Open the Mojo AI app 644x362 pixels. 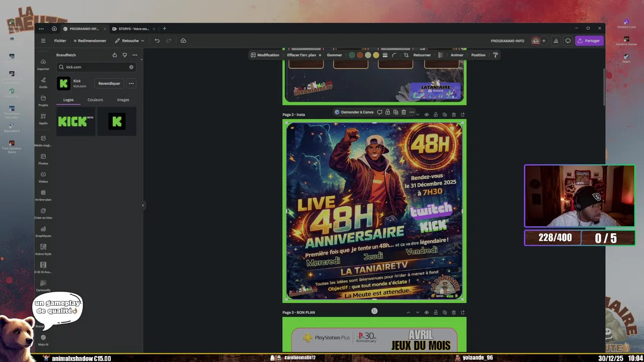click(43, 340)
